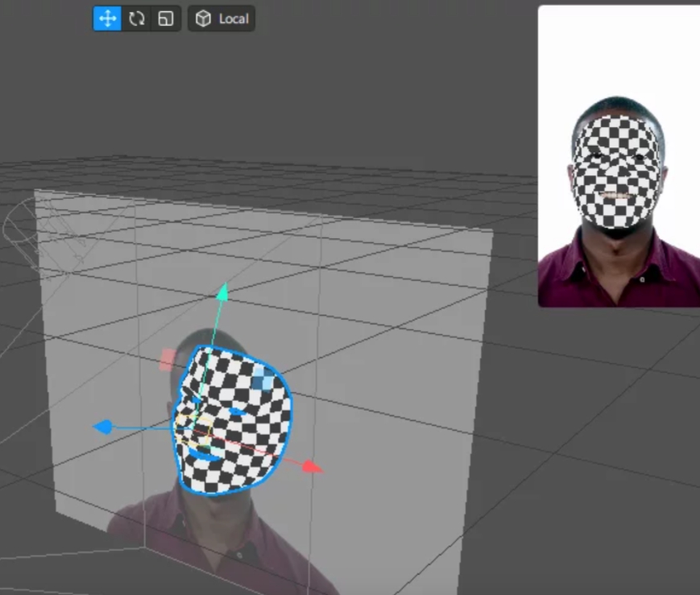Viewport: 700px width, 595px height.
Task: Click the blue Z-axis gizmo arrowhead
Action: [x=103, y=426]
